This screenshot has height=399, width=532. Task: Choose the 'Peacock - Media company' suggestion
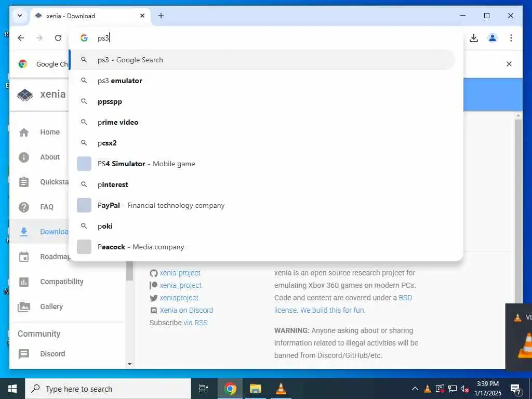coord(262,247)
